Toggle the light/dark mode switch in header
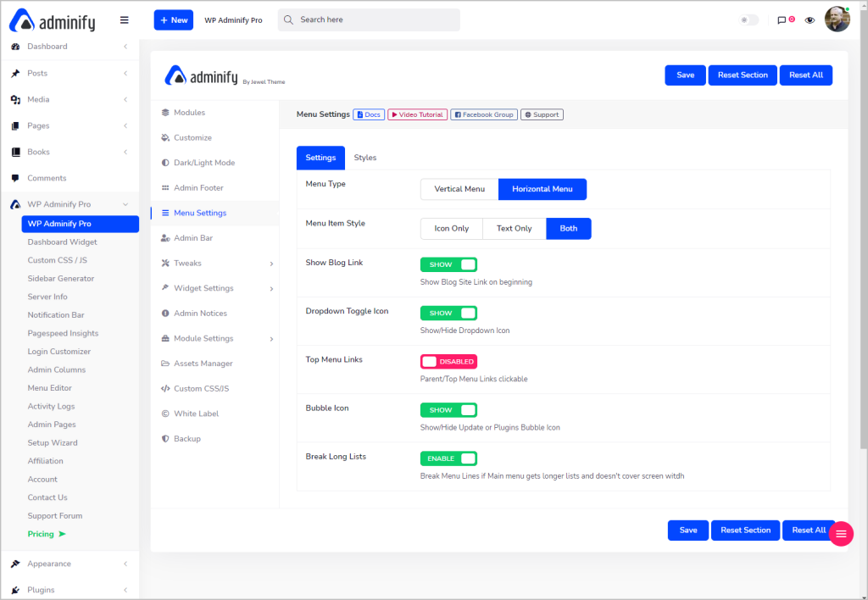 pos(749,20)
